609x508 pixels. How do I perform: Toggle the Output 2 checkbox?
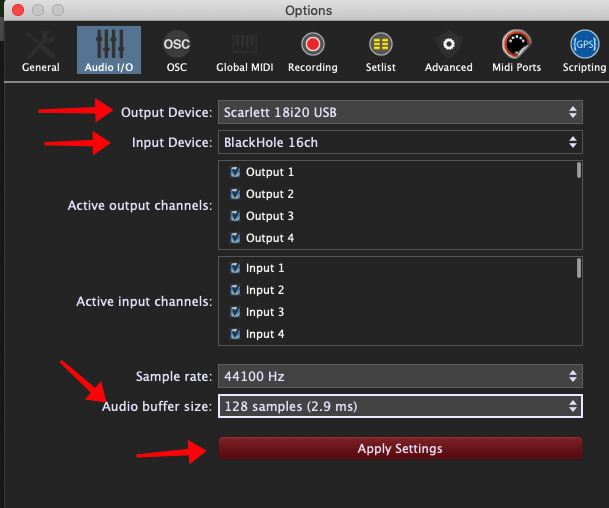point(235,194)
